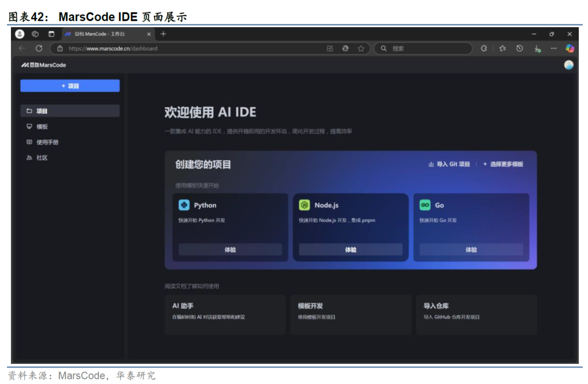Click the + 项目 create project button
This screenshot has width=588, height=384.
coord(70,86)
